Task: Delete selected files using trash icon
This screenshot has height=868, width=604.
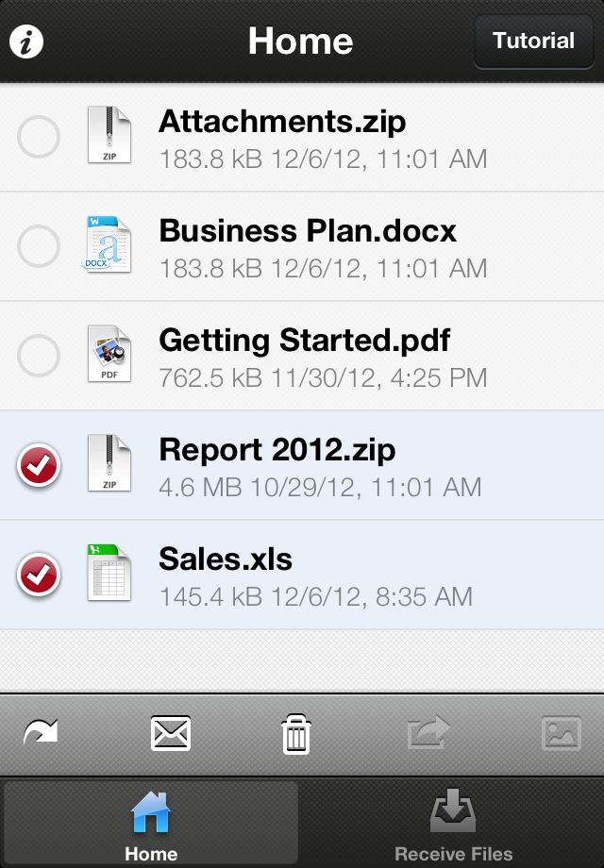Action: pyautogui.click(x=296, y=734)
